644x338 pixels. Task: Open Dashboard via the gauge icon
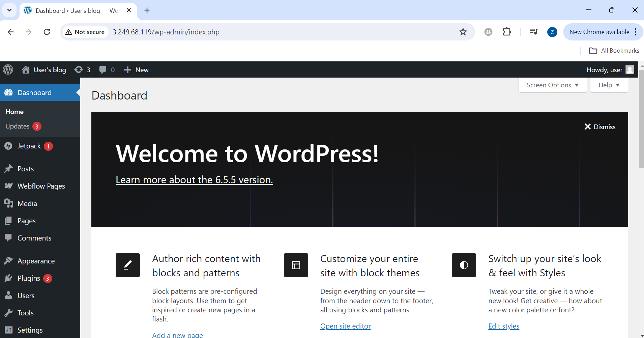[8, 92]
